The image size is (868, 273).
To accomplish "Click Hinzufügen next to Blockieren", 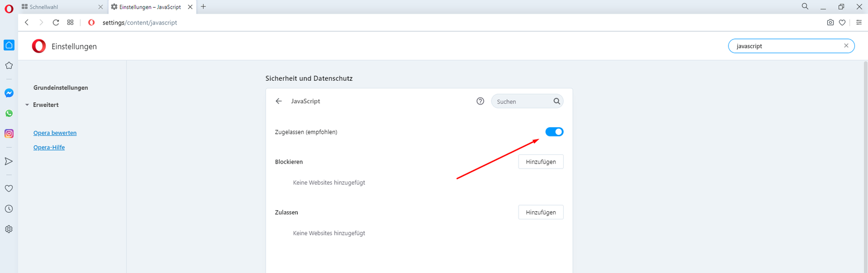I will tap(540, 162).
